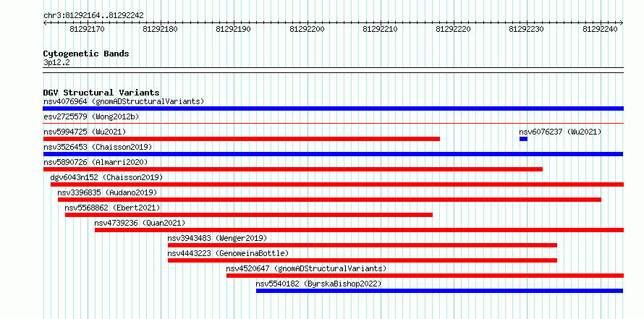Open the esv2725579 (Wong2012b) label
Screen dimensions: 644x319
point(91,116)
